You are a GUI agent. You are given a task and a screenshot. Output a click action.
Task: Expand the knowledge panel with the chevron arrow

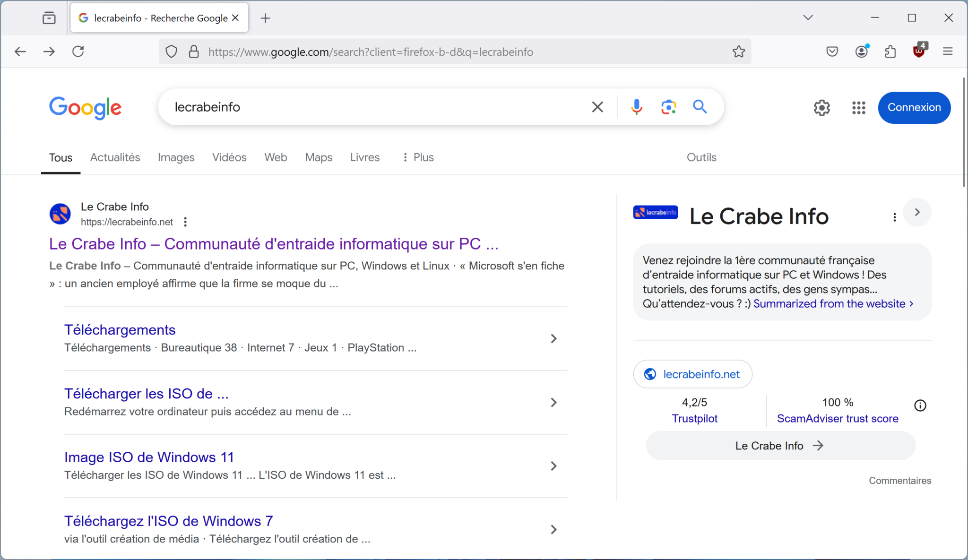pos(917,213)
